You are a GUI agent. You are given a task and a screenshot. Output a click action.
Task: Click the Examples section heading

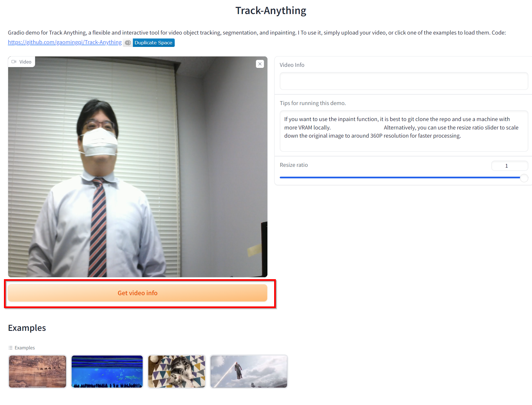tap(27, 328)
